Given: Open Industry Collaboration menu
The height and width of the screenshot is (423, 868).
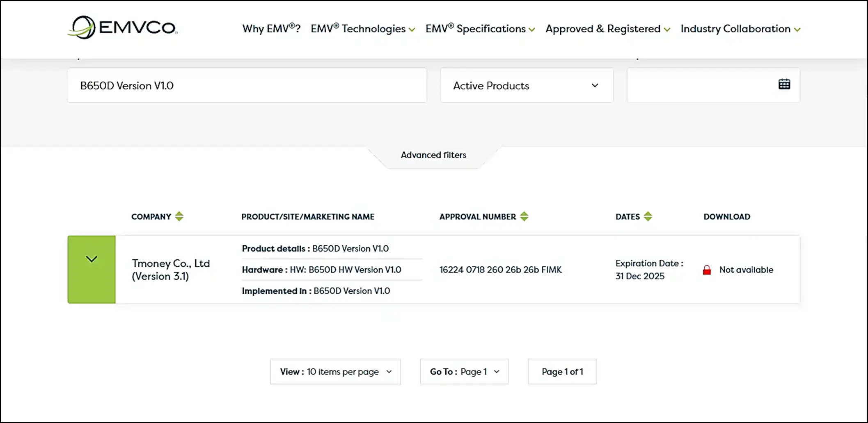Looking at the screenshot, I should pyautogui.click(x=740, y=29).
